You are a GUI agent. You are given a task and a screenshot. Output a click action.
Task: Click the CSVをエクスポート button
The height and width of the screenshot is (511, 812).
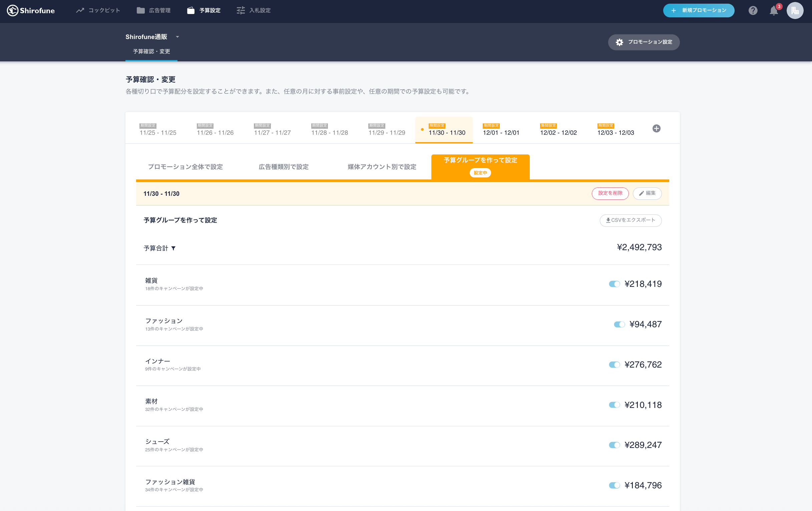click(x=630, y=220)
